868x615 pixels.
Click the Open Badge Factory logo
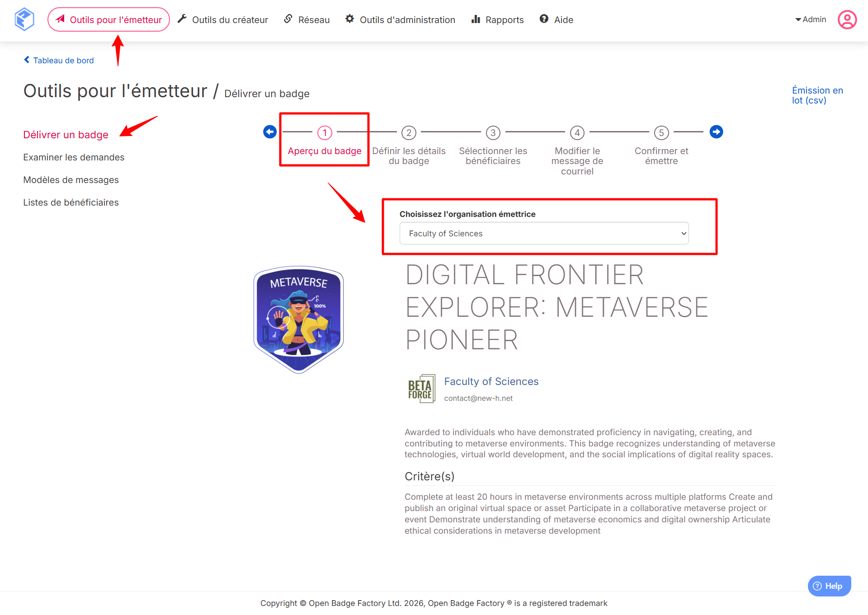coord(24,19)
